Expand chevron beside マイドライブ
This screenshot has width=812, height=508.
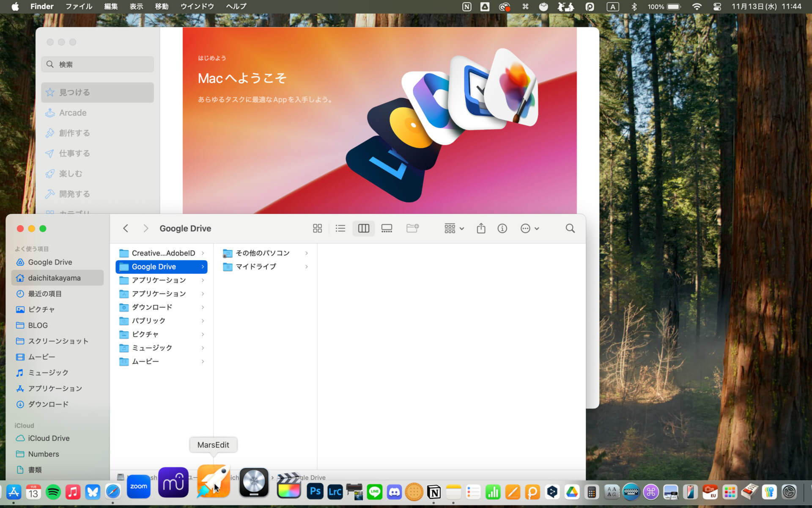(x=307, y=267)
